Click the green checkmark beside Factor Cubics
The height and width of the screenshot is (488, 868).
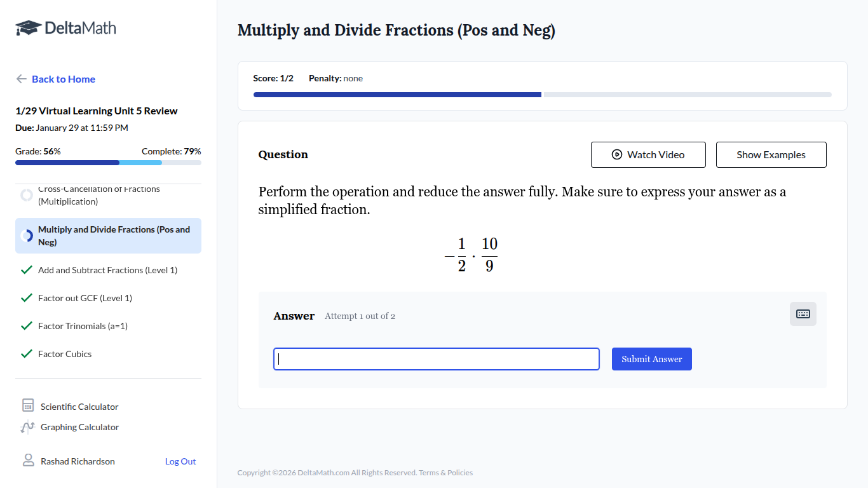coord(26,353)
